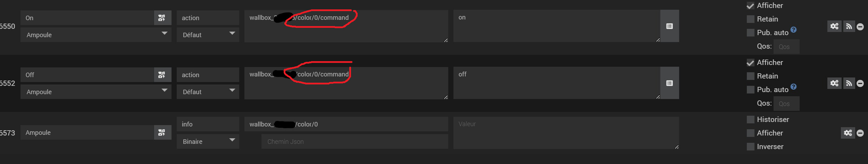Open icon picker for the On command
The width and height of the screenshot is (868, 164).
tap(162, 18)
